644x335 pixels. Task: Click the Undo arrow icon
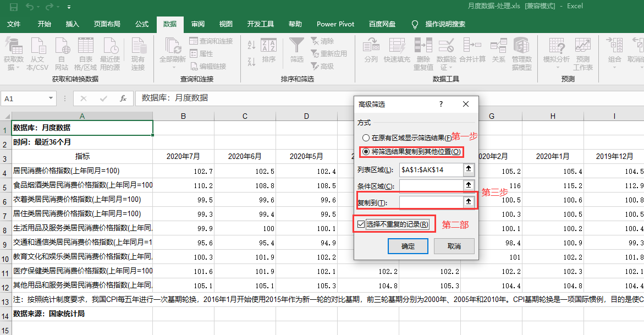(x=30, y=7)
